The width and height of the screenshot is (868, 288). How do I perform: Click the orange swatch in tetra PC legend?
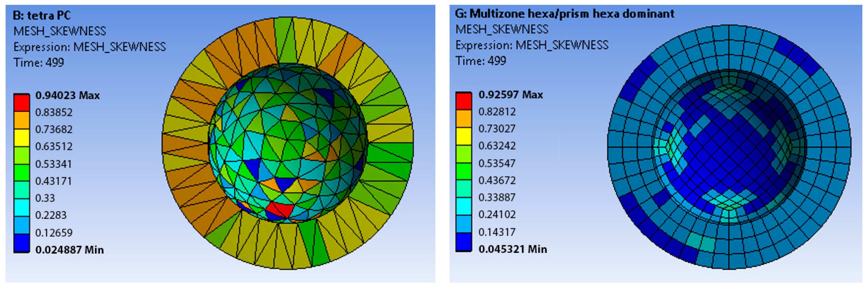coord(22,120)
